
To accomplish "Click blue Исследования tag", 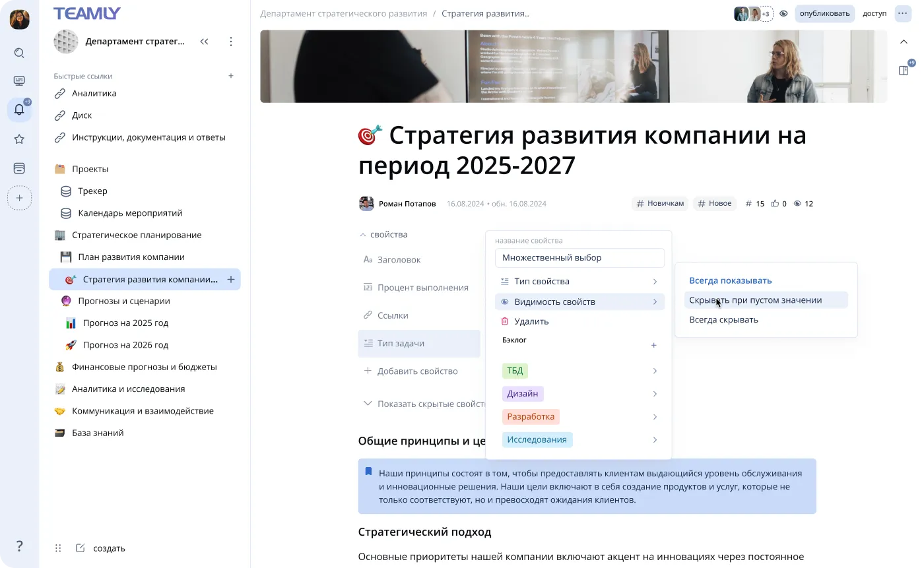I will [x=537, y=440].
